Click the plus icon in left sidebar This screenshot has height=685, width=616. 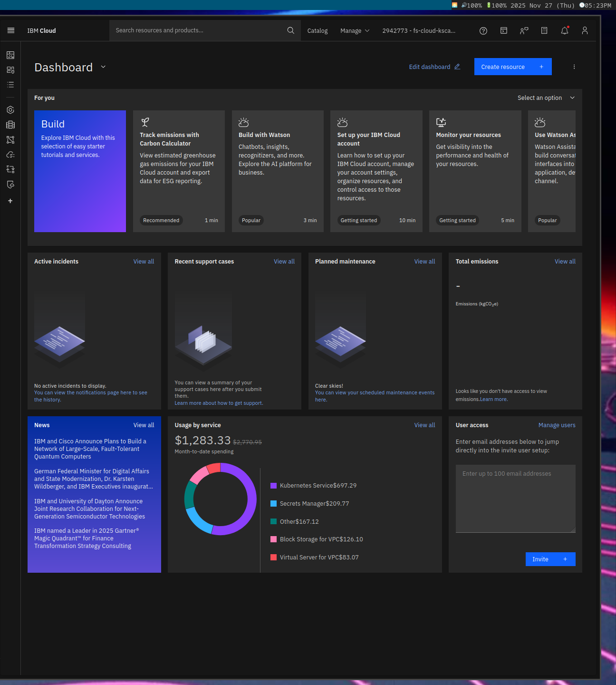coord(10,201)
